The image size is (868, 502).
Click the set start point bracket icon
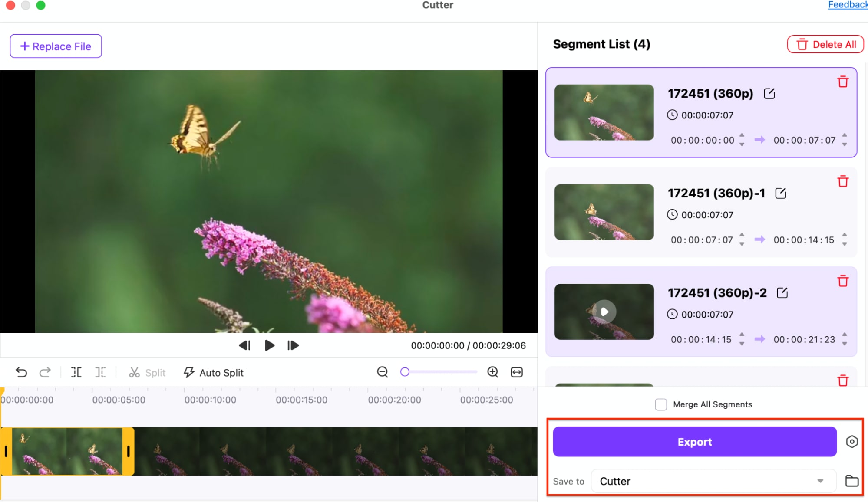point(76,372)
